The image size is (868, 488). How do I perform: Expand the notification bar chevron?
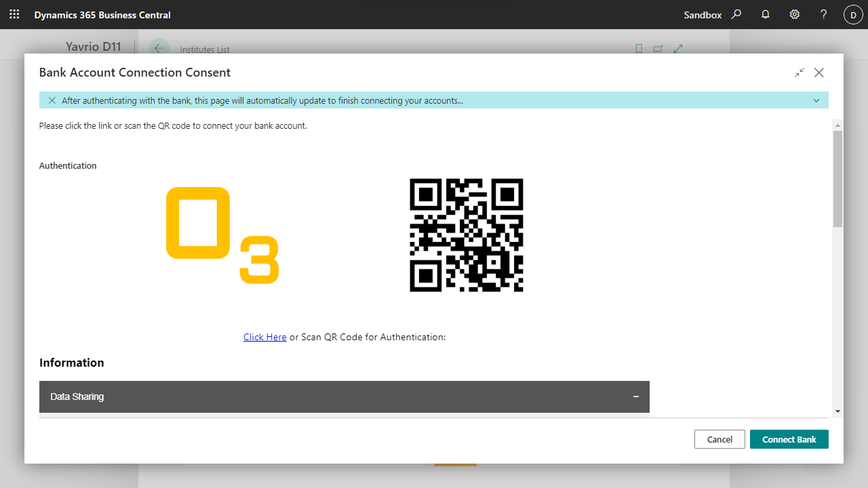tap(816, 100)
